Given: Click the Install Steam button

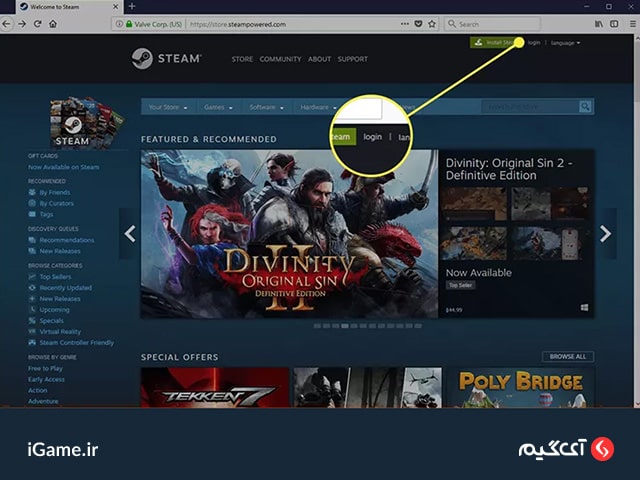Looking at the screenshot, I should (x=493, y=42).
